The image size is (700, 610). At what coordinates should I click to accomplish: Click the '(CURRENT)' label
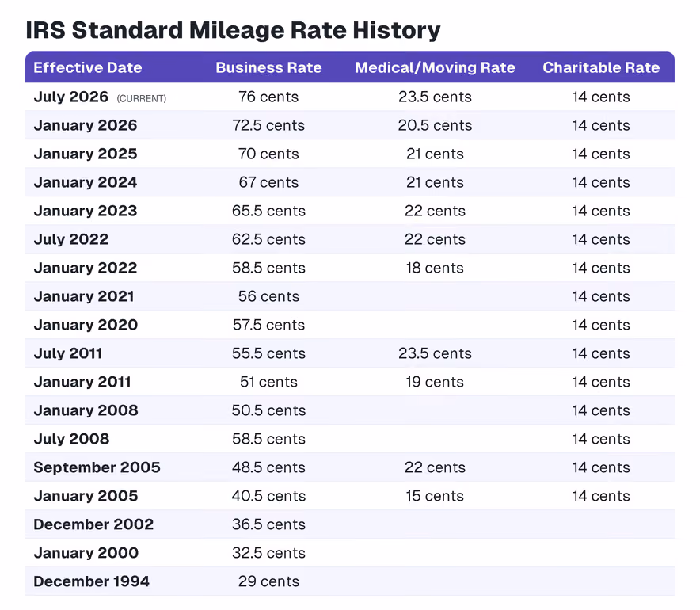(x=142, y=98)
